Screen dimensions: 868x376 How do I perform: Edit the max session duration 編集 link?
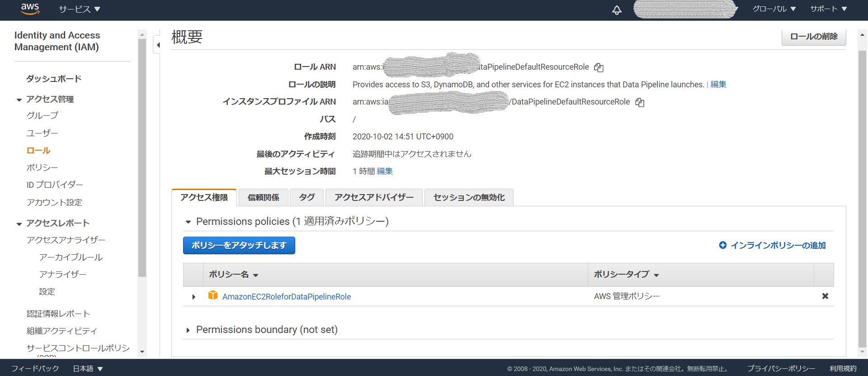[385, 171]
